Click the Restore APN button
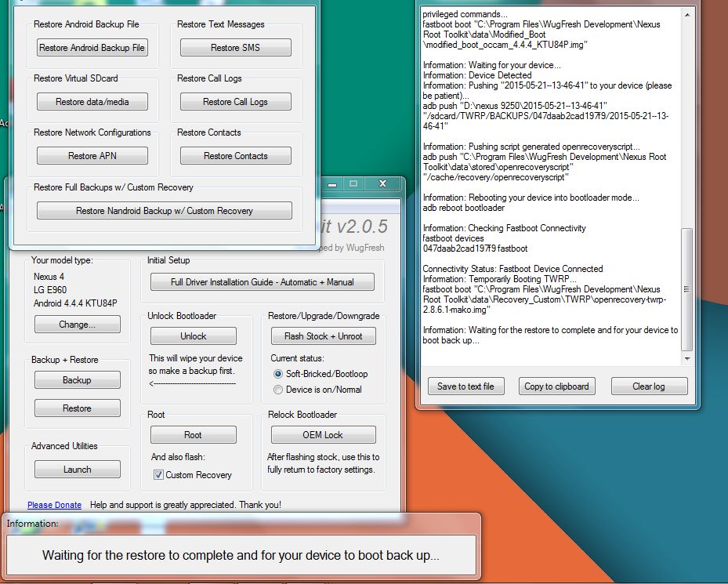728x584 pixels. coord(92,156)
